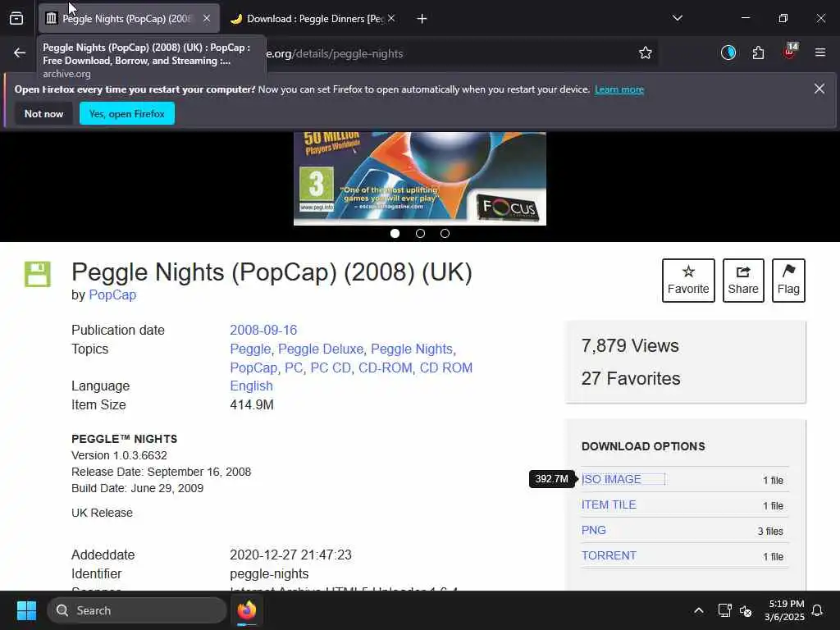
Task: Open the clock showing 5:19 PM
Action: tap(783, 610)
